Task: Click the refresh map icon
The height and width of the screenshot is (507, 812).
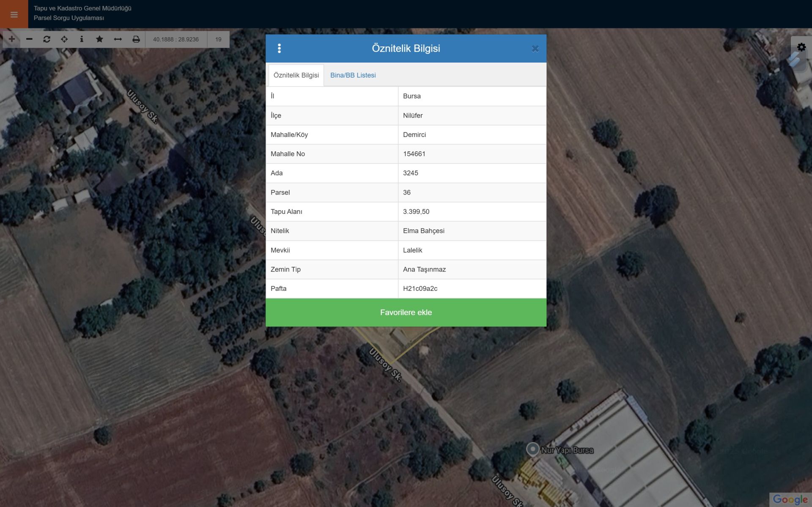Action: click(x=47, y=39)
